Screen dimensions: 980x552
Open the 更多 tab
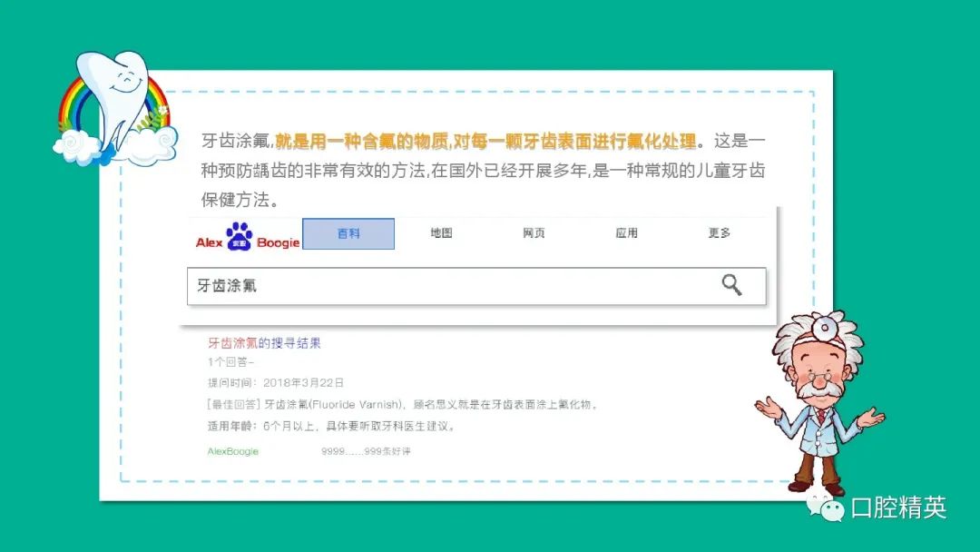[x=720, y=233]
